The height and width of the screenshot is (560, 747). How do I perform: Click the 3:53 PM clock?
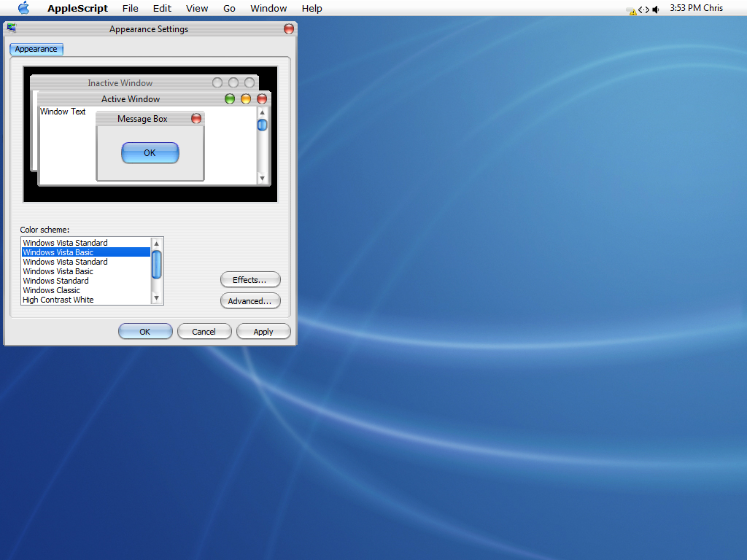point(685,8)
